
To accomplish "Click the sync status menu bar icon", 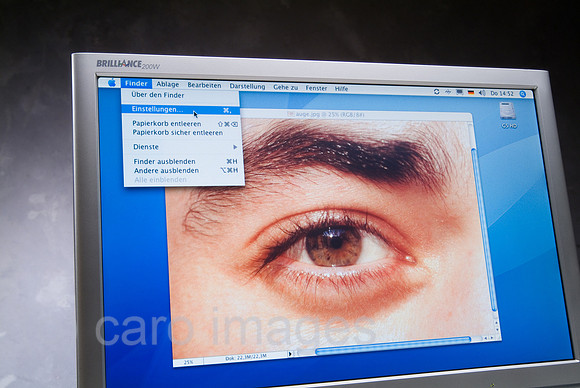I will tap(436, 91).
